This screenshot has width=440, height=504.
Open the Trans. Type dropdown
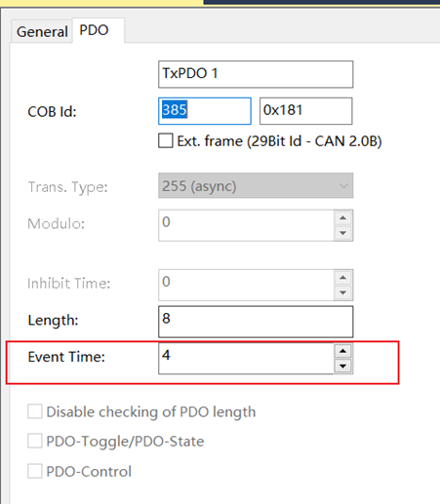click(256, 185)
